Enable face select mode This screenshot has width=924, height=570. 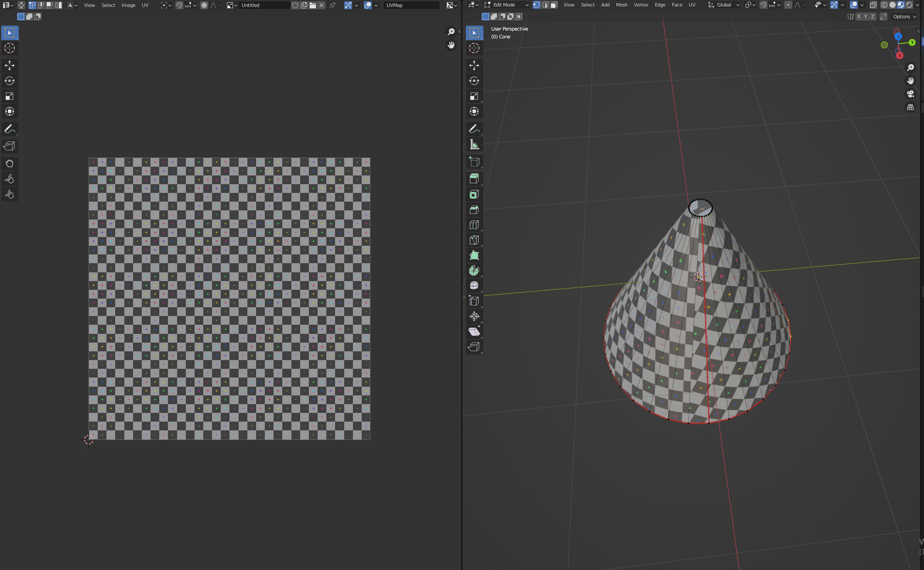click(x=554, y=5)
